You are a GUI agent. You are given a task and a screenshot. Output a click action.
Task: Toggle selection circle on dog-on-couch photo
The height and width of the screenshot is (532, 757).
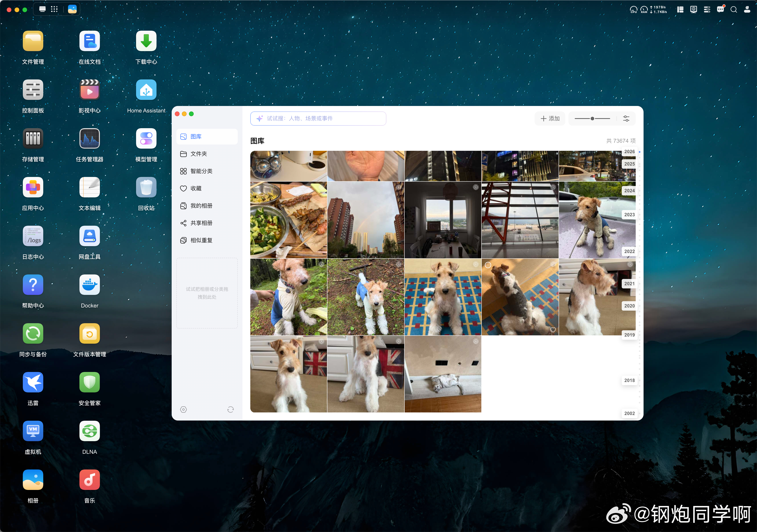(488, 265)
